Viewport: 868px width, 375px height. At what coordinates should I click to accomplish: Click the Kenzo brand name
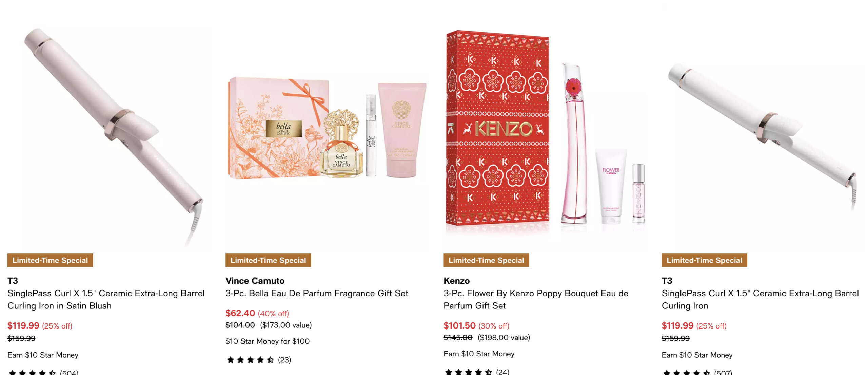tap(456, 281)
